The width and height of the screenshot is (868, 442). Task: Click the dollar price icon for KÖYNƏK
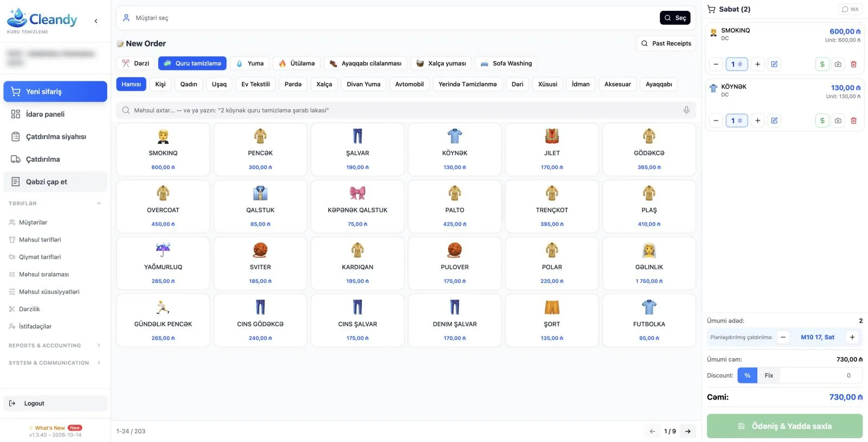coord(822,121)
